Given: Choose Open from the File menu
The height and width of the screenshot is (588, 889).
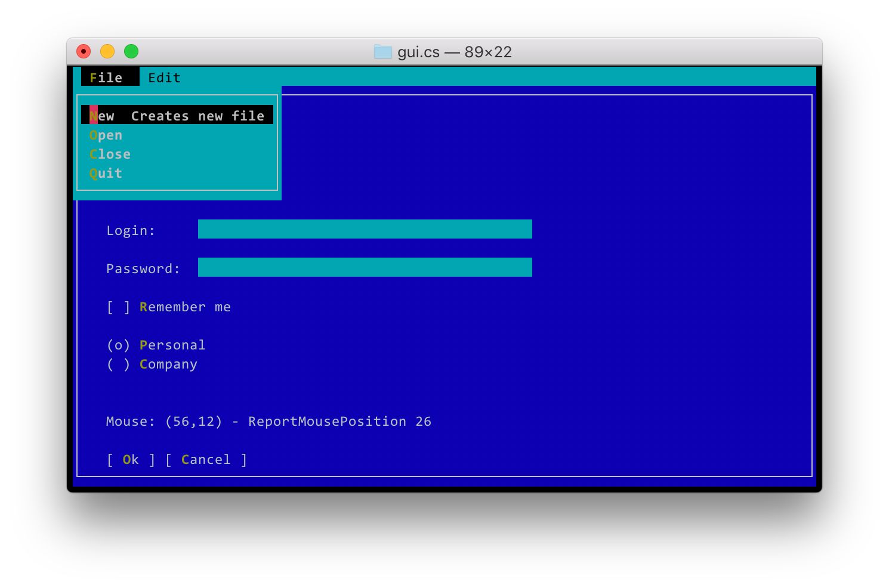Looking at the screenshot, I should [106, 135].
